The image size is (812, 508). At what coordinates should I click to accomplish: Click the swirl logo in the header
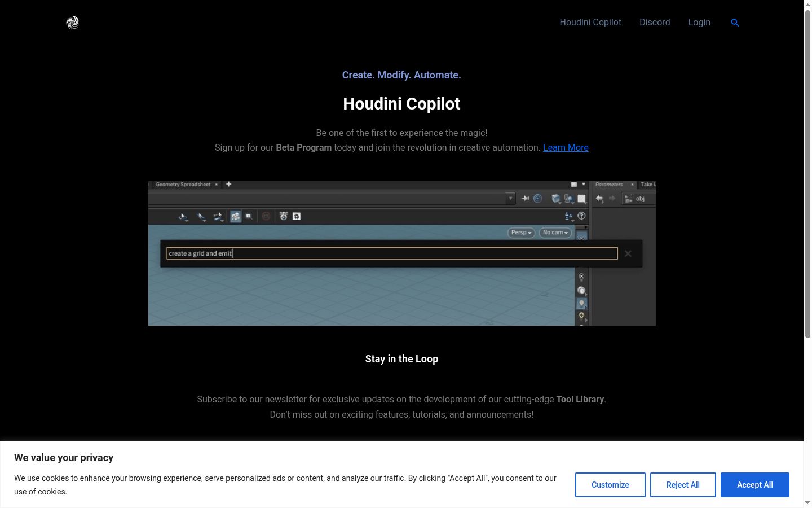pos(73,23)
